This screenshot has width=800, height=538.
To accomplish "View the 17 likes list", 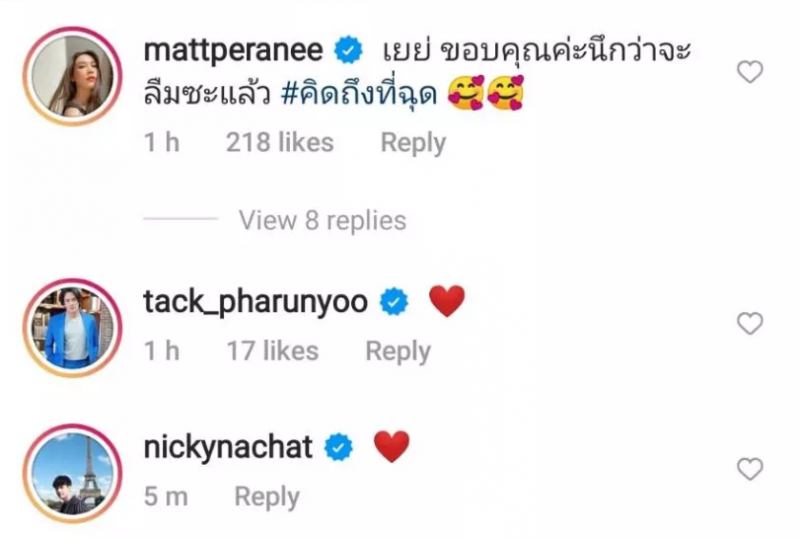I will [272, 351].
